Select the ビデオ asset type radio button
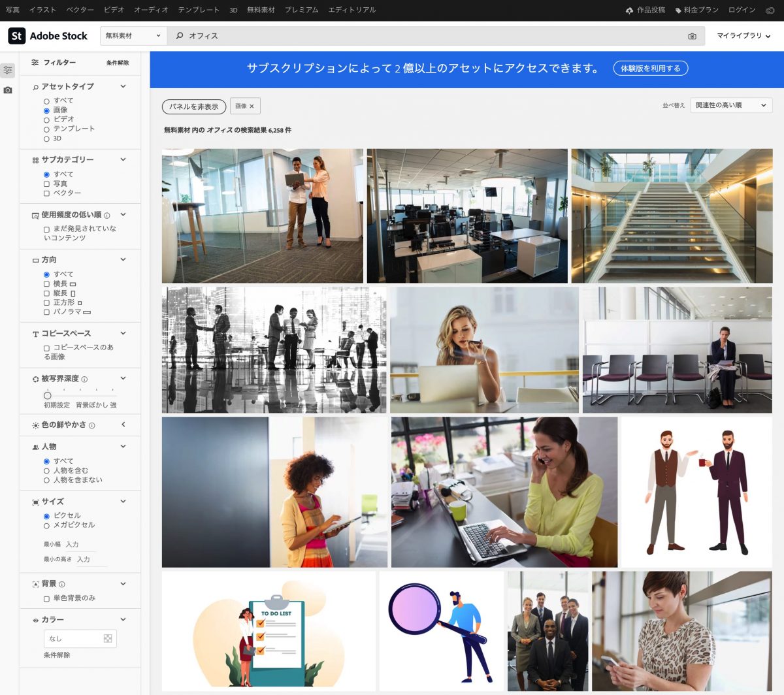 (46, 120)
